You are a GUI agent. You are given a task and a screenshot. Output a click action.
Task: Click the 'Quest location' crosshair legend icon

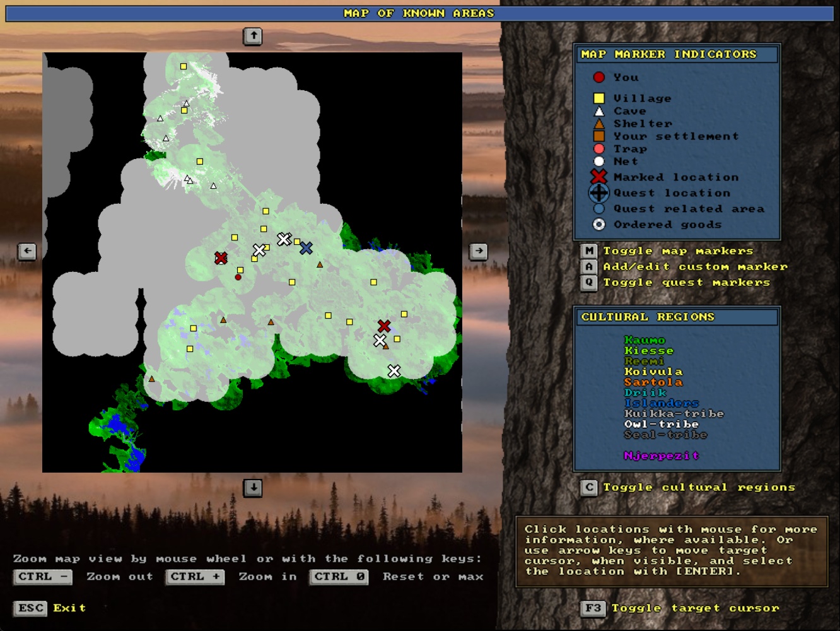(599, 193)
